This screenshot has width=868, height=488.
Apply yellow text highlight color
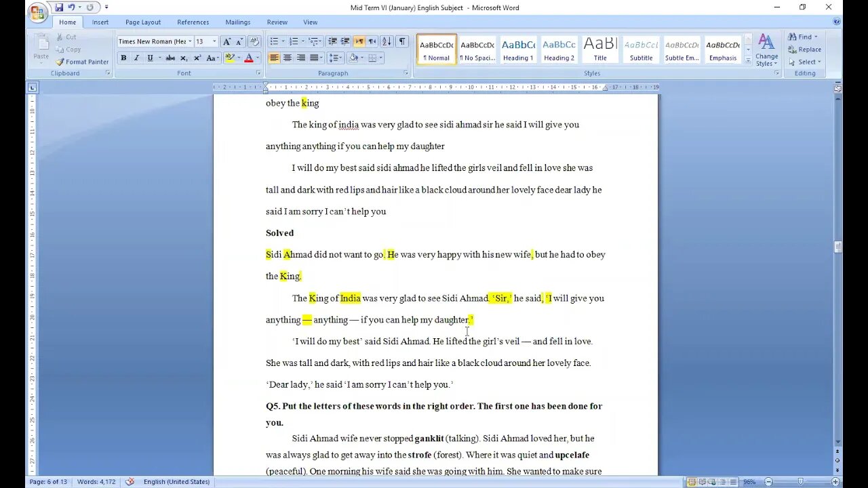tap(229, 58)
